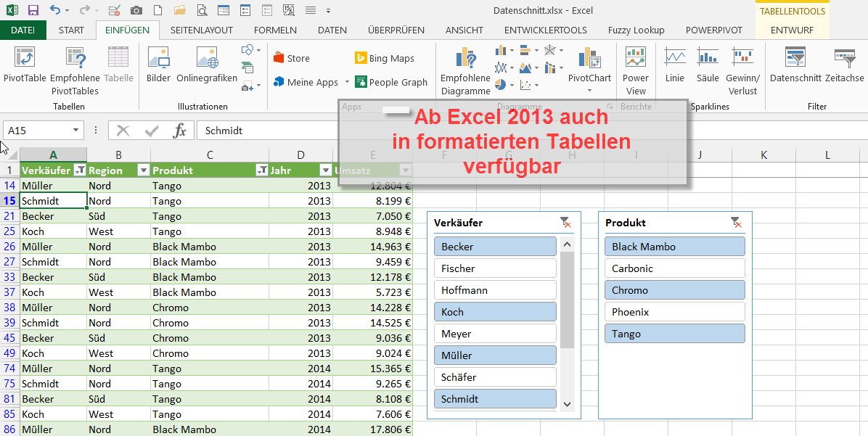The width and height of the screenshot is (868, 436).
Task: Switch to the FORMELN ribbon tab
Action: pos(275,30)
